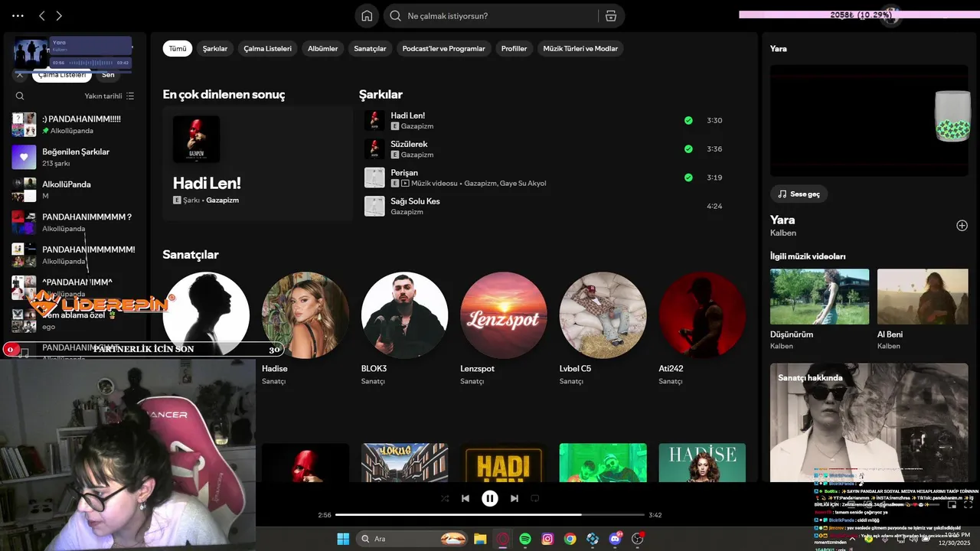
Task: Open the AlkollüPanda library item
Action: coord(75,189)
